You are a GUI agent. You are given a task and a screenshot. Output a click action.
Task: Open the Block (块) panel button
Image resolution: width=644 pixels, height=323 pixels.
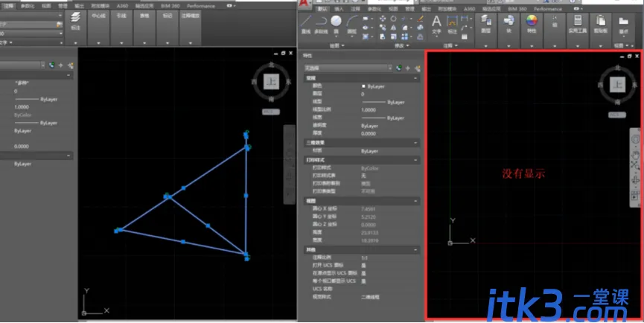pyautogui.click(x=509, y=25)
